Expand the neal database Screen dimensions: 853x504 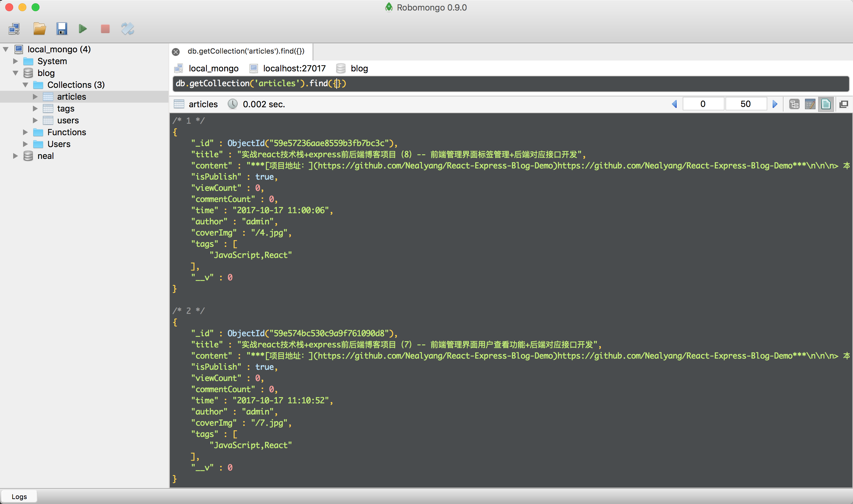click(15, 156)
